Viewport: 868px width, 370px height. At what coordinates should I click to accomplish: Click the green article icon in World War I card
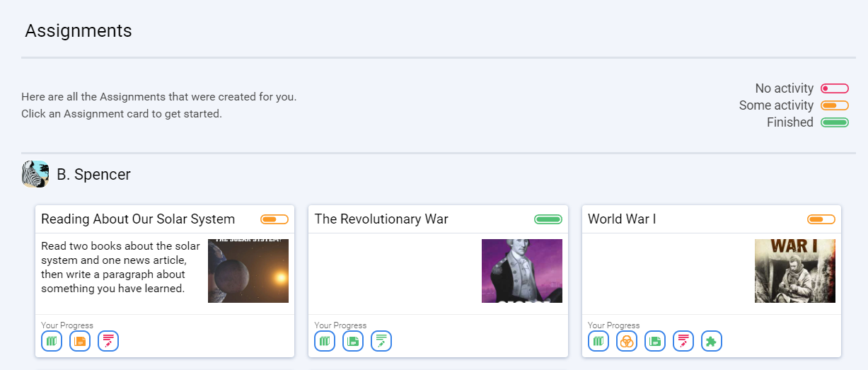point(655,341)
